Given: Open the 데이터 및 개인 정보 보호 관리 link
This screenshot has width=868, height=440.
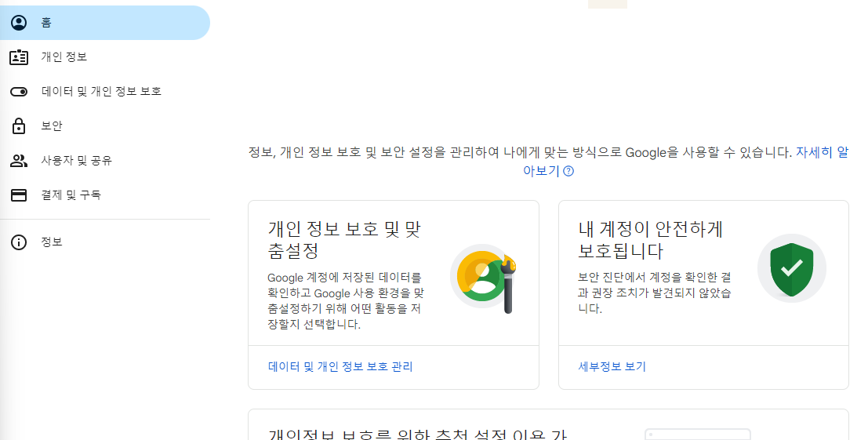Looking at the screenshot, I should pyautogui.click(x=340, y=366).
